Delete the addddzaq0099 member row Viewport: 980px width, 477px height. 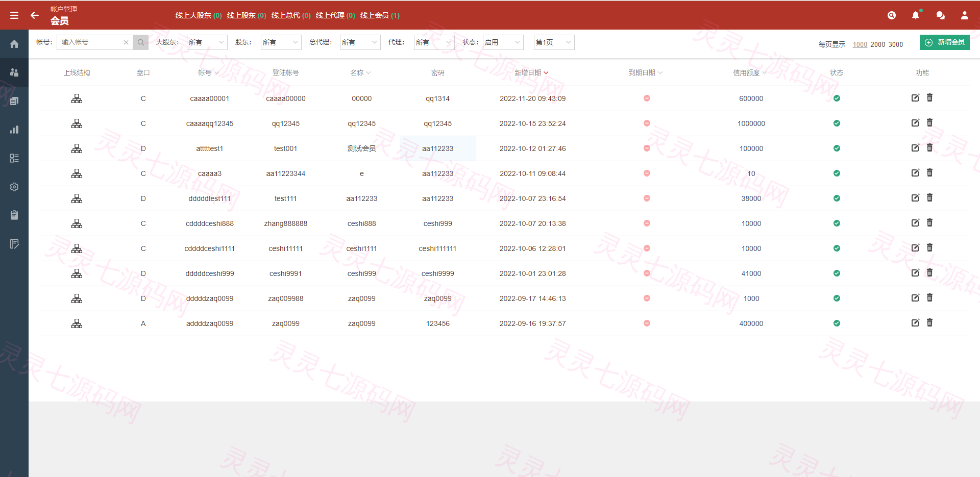tap(929, 322)
